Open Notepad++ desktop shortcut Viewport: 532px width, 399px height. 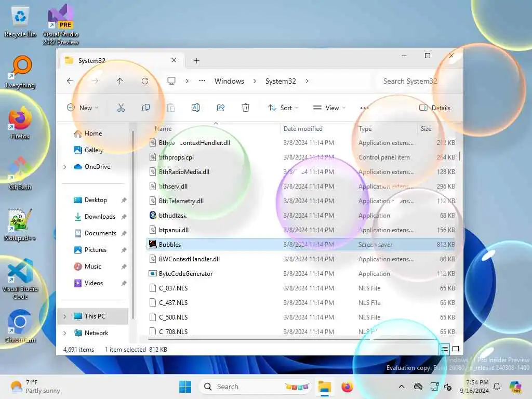pos(20,224)
